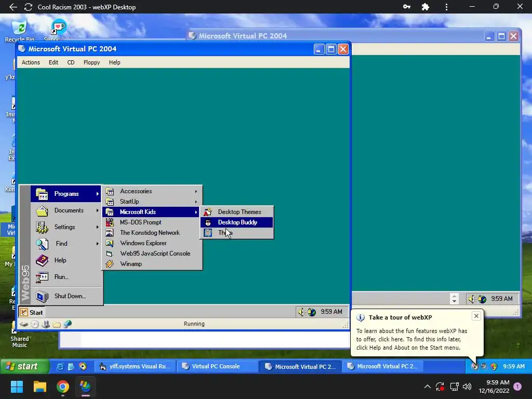Click the webXP tray tour icon
532x399 pixels.
pos(474,366)
